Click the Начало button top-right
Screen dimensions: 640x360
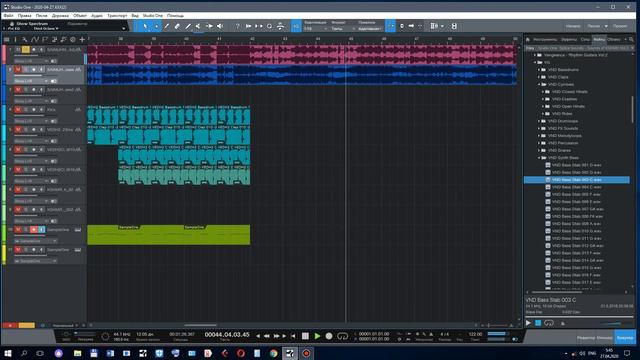(573, 26)
